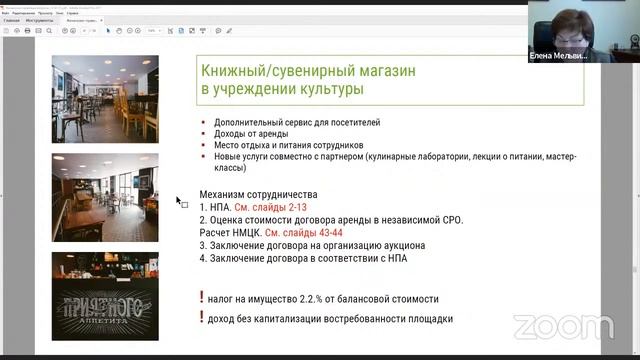640x360 pixels.
Task: Click heading 'Механизм сотрудничества'
Action: [258, 195]
